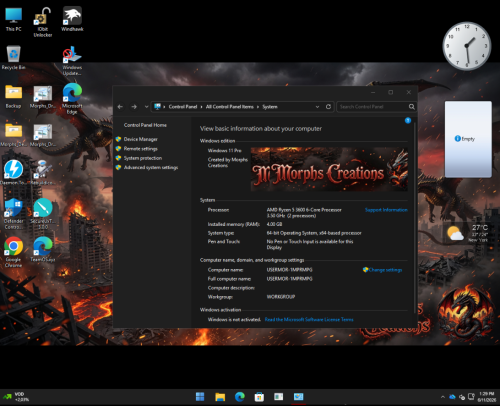This screenshot has height=406, width=500.
Task: Read the Microsoft Software License Terms
Action: tap(309, 319)
